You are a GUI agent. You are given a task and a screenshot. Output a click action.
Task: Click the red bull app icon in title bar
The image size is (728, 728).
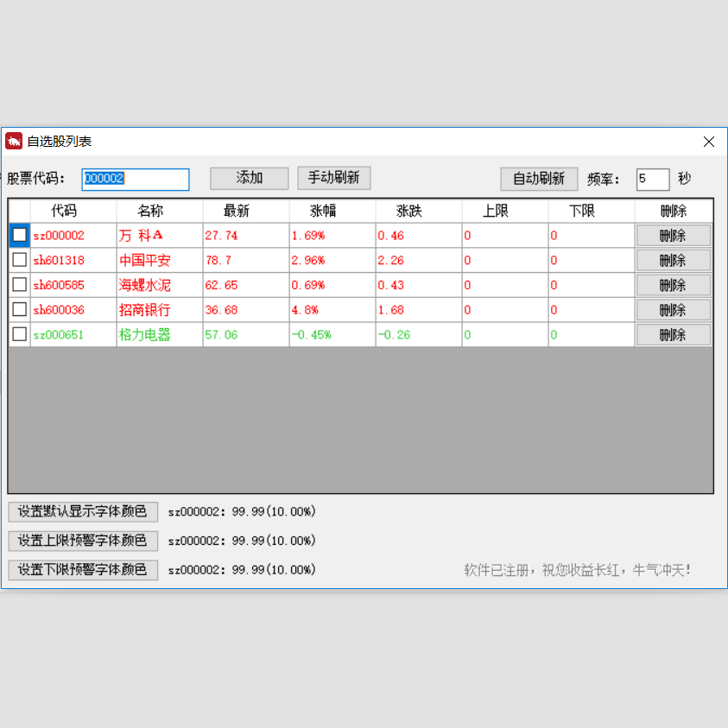pos(14,141)
